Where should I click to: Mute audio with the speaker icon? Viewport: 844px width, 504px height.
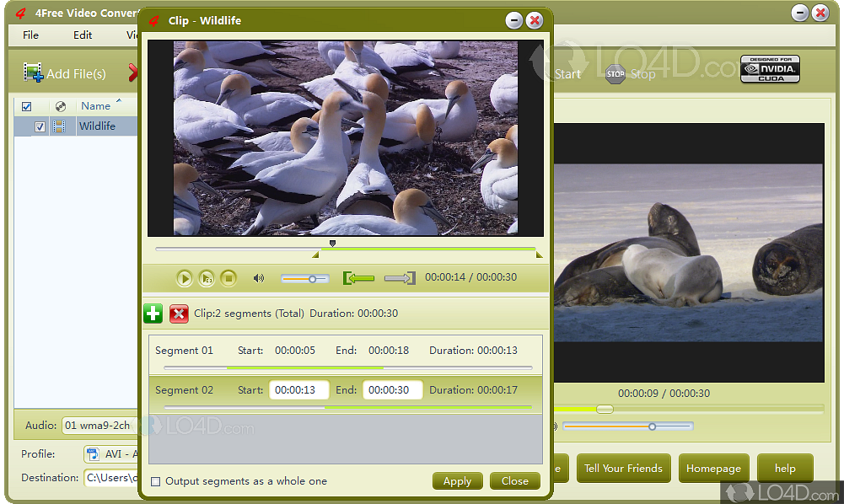coord(259,278)
